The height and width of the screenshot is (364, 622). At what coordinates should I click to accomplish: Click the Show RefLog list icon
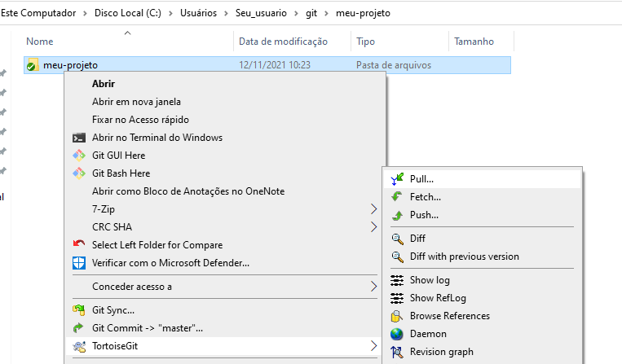point(397,298)
